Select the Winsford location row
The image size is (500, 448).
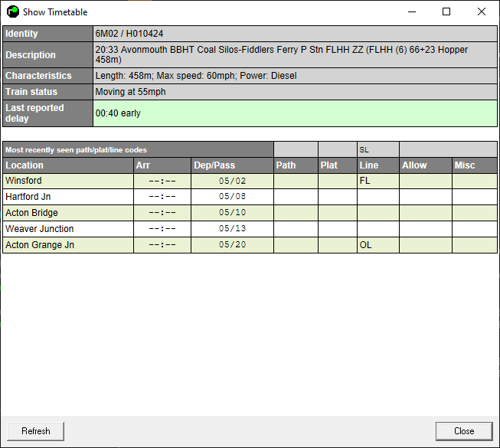[x=67, y=181]
